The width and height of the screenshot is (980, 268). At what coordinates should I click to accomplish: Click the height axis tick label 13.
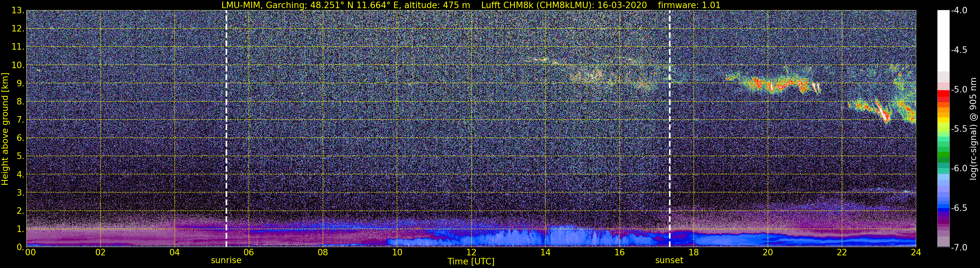click(x=18, y=11)
